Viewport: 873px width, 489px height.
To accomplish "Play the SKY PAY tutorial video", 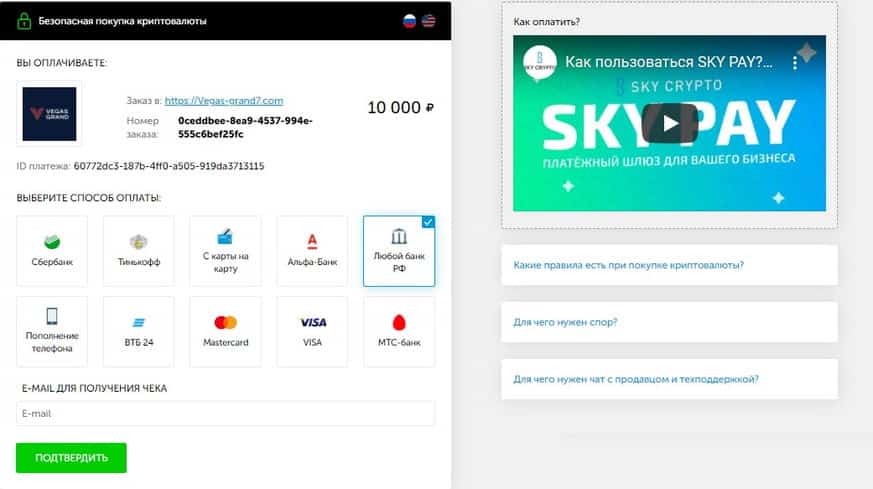I will coord(670,123).
